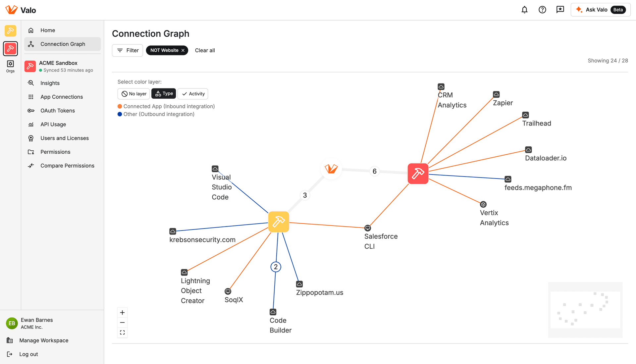This screenshot has height=364, width=636.
Task: Click Clear all filters link
Action: tap(205, 50)
